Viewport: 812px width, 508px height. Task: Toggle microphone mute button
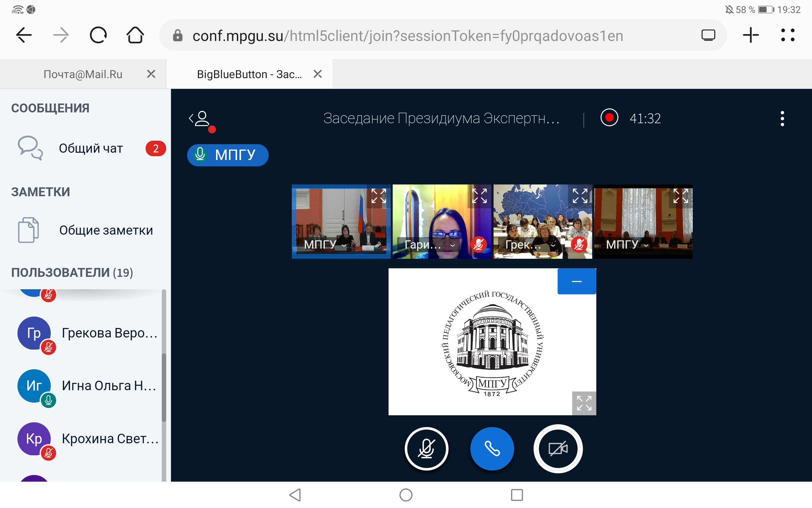click(427, 449)
